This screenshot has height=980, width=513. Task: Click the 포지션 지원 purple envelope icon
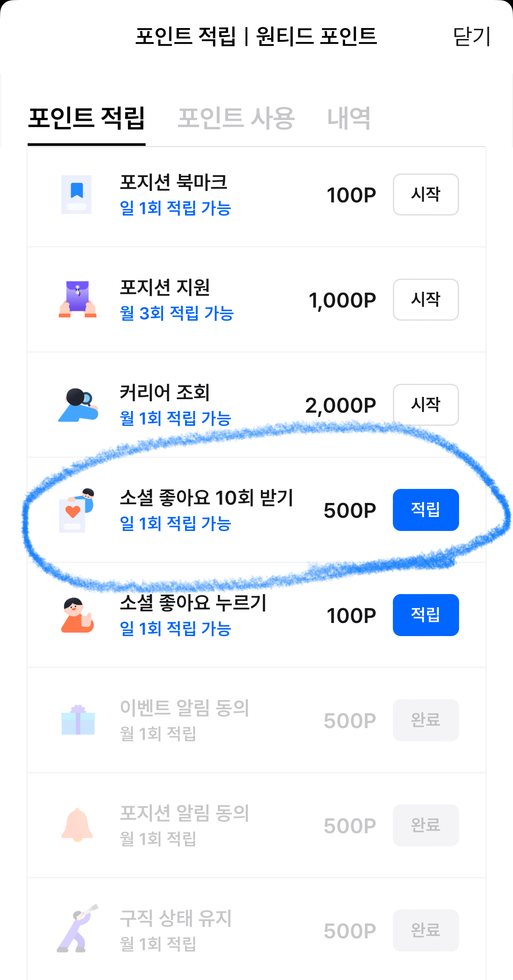(x=78, y=299)
